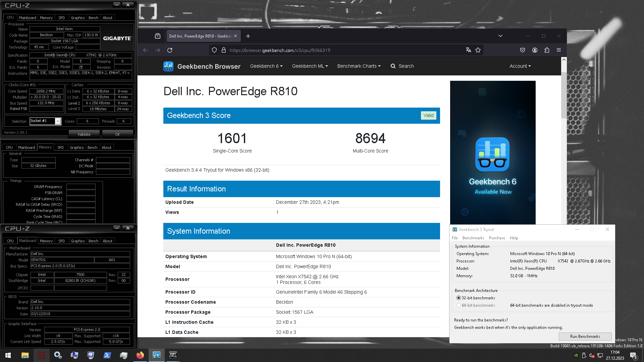Open the notification center with 3 alerts
This screenshot has height=362, width=644.
633,355
